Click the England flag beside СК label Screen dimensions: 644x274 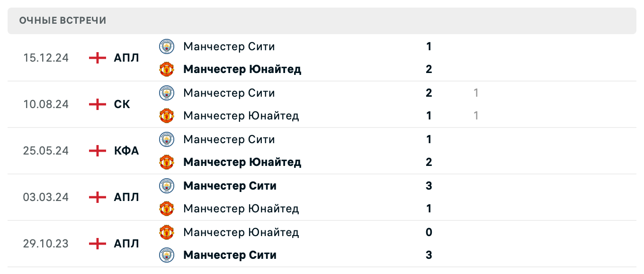coord(97,104)
